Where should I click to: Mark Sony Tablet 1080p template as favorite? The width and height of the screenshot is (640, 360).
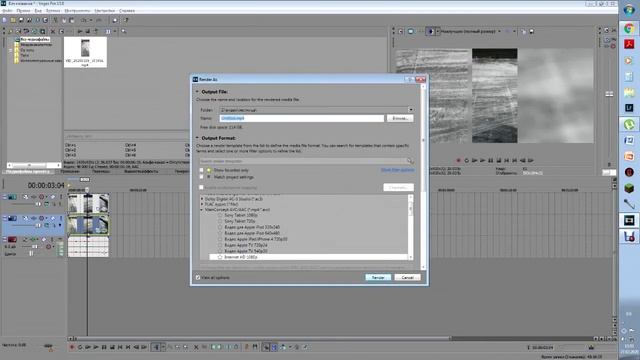220,215
